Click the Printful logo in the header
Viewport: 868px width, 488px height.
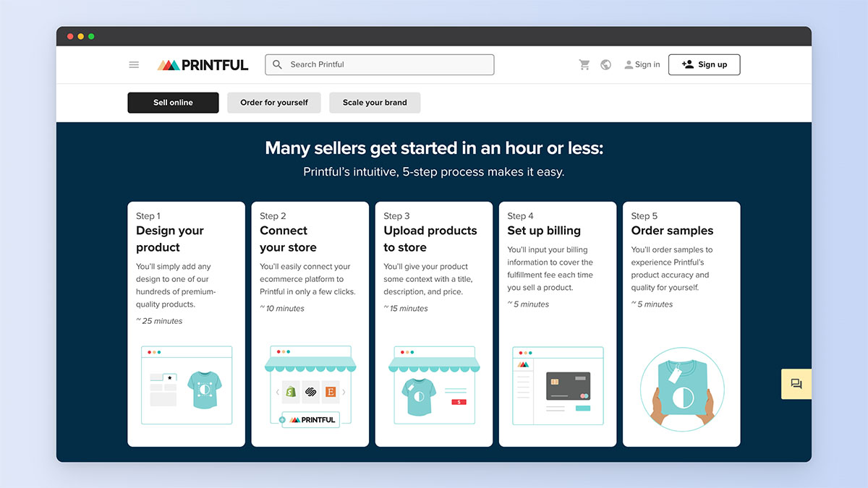(203, 64)
